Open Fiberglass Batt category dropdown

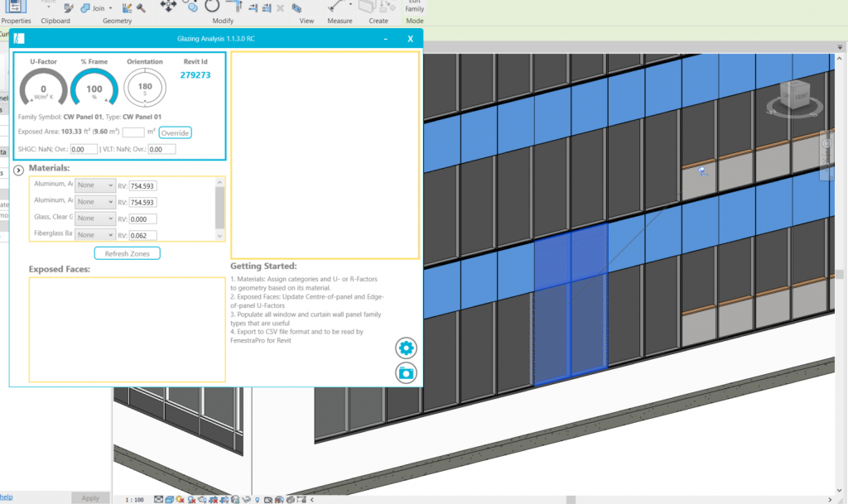(x=94, y=235)
